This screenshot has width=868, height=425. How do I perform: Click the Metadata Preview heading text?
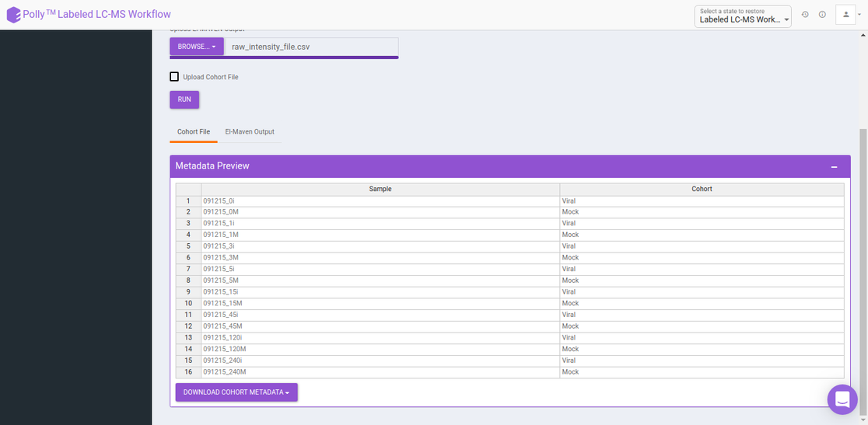pos(212,165)
